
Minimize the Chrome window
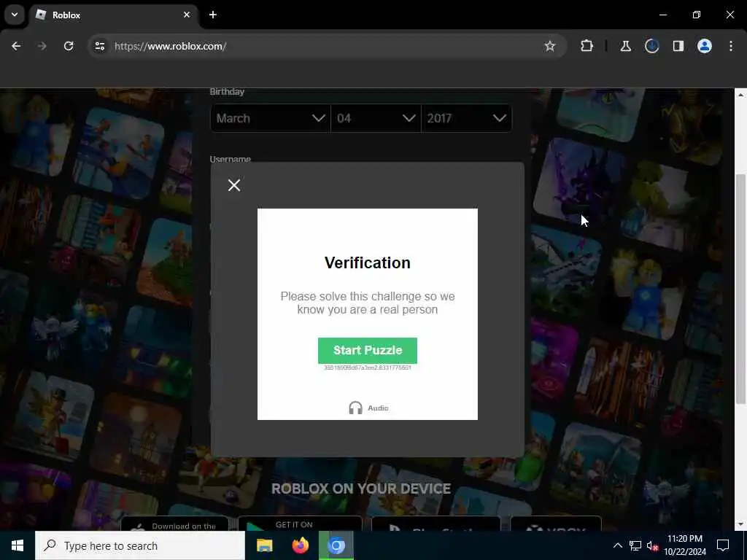click(x=662, y=15)
